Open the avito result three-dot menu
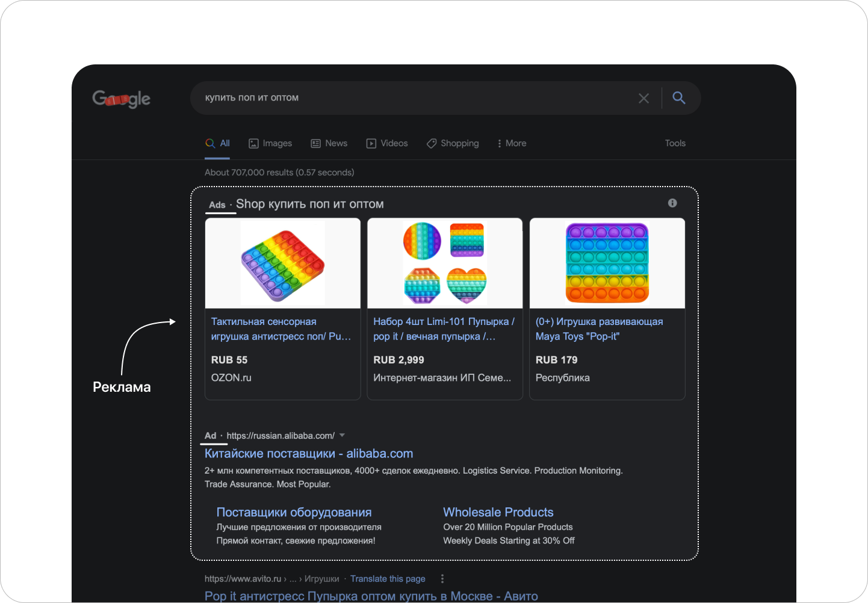The width and height of the screenshot is (868, 603). [442, 579]
